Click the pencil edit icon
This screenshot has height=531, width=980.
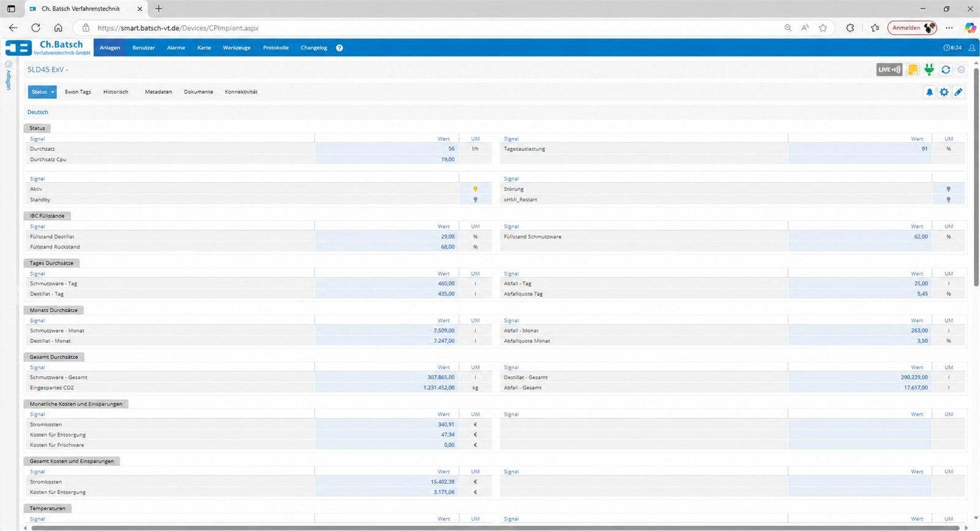point(959,92)
